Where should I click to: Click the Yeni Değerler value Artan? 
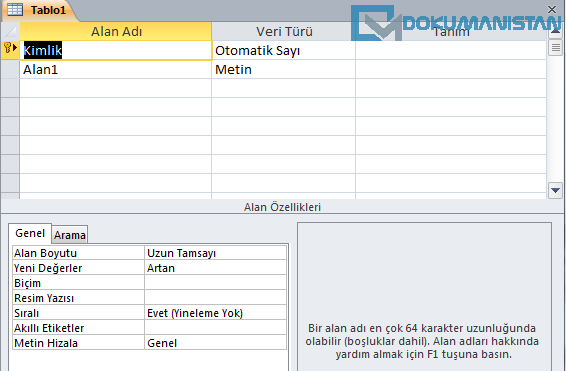click(215, 268)
